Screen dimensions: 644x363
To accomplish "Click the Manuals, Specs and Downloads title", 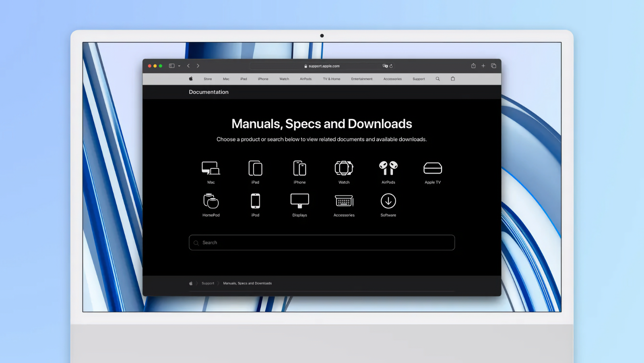I will (x=322, y=124).
